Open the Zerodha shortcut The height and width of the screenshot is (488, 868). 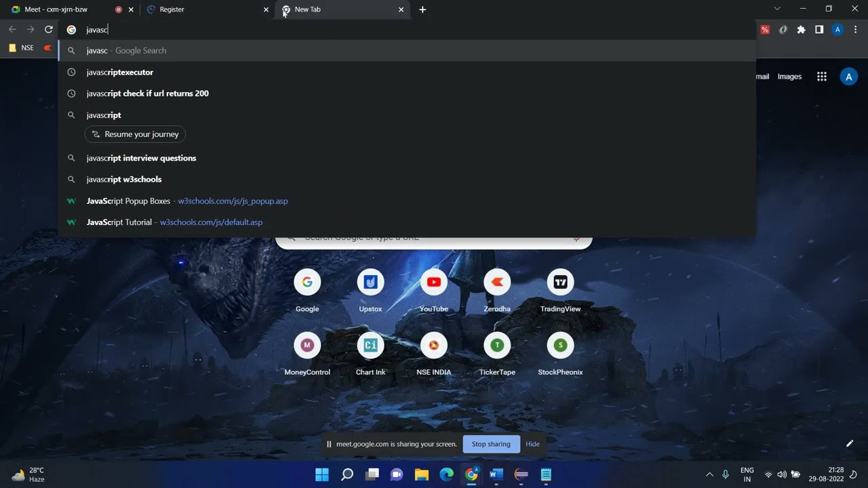(497, 290)
